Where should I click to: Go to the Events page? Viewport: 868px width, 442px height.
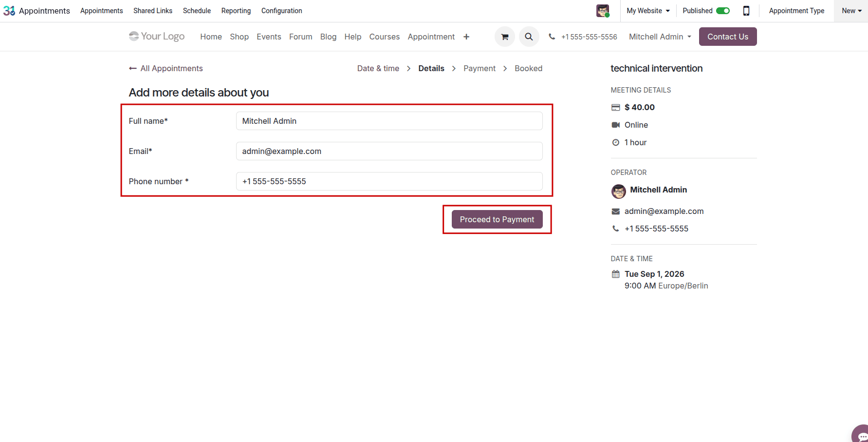(x=269, y=37)
